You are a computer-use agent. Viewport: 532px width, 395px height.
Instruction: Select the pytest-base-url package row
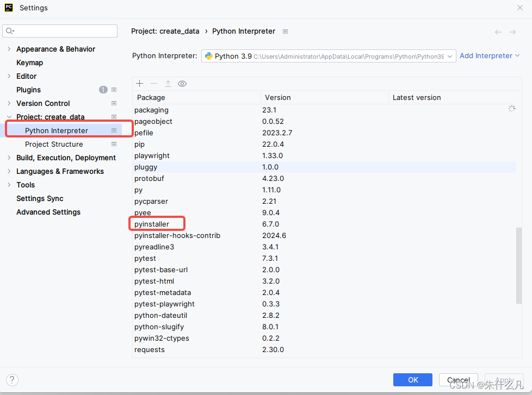324,269
